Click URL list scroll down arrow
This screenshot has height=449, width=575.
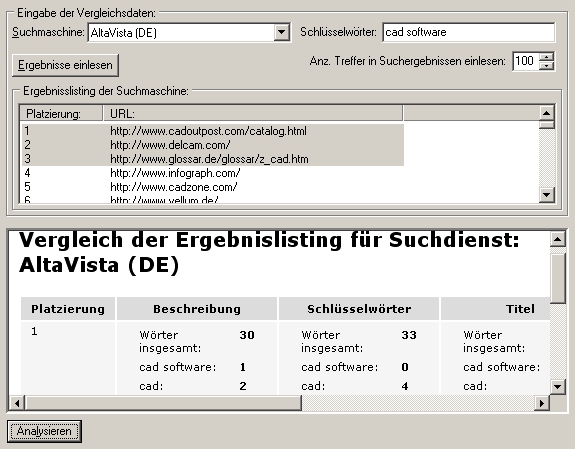(x=546, y=194)
